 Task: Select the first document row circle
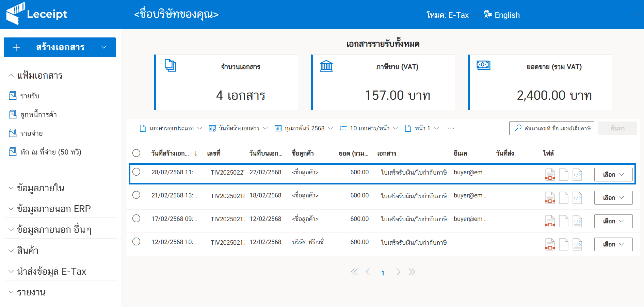pyautogui.click(x=136, y=172)
